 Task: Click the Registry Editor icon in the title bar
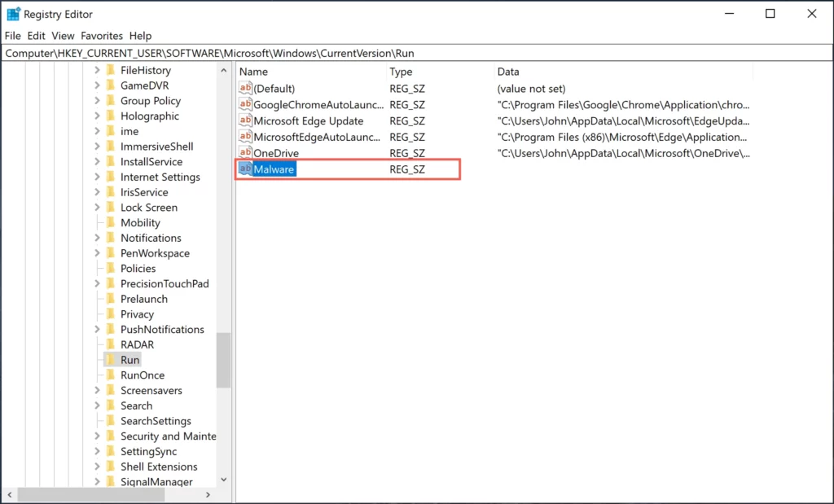(12, 13)
